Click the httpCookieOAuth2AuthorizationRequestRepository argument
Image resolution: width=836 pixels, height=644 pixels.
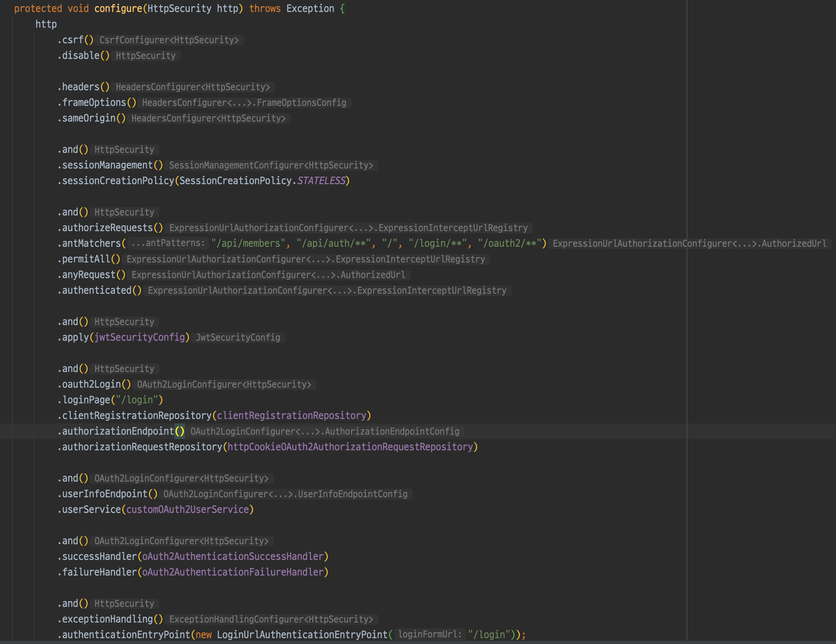tap(350, 447)
